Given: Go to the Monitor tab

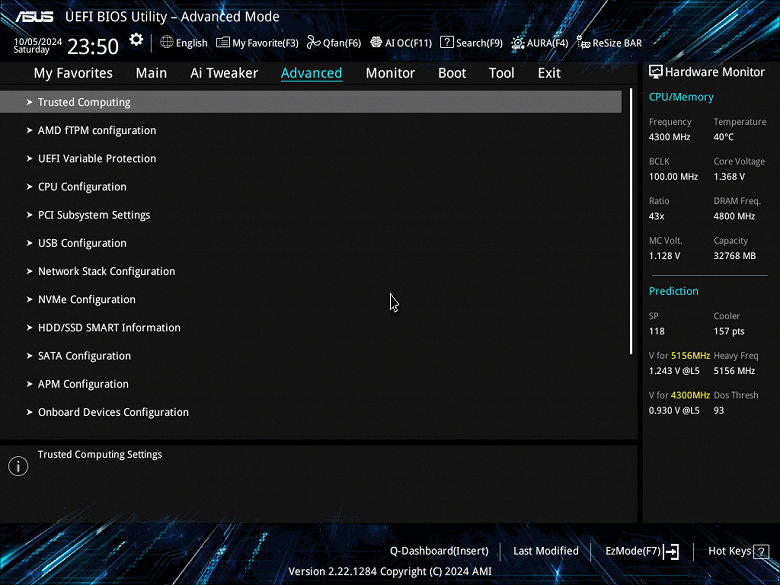Looking at the screenshot, I should (x=390, y=73).
